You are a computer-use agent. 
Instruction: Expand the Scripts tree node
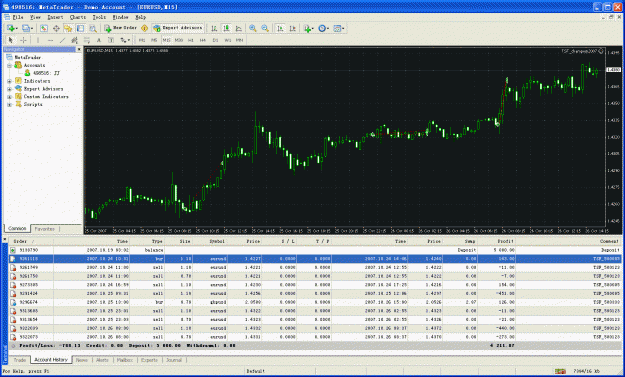[10, 104]
